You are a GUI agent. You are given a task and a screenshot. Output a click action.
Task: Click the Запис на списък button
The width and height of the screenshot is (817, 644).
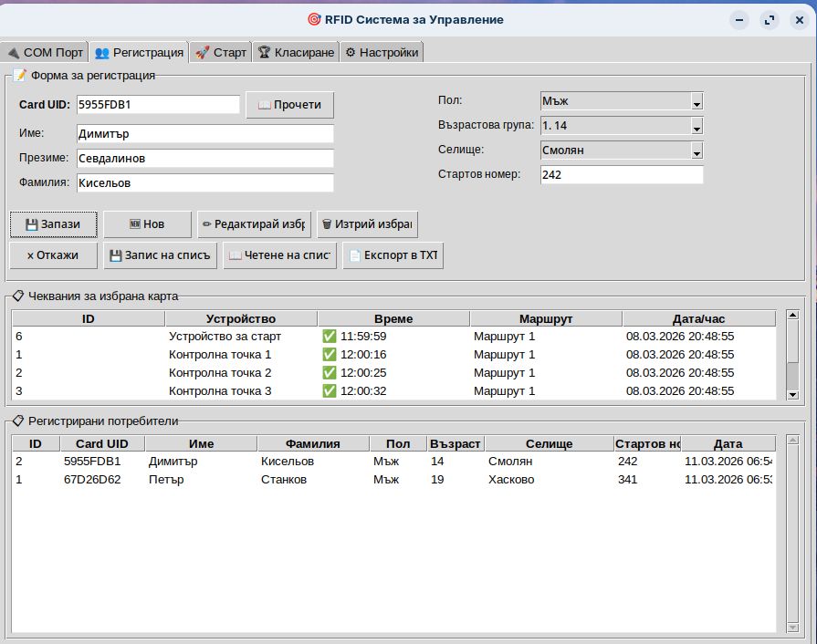160,256
